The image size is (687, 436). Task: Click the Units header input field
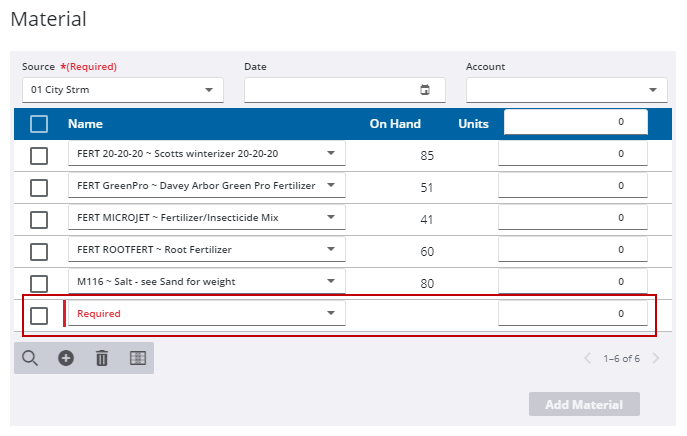575,122
